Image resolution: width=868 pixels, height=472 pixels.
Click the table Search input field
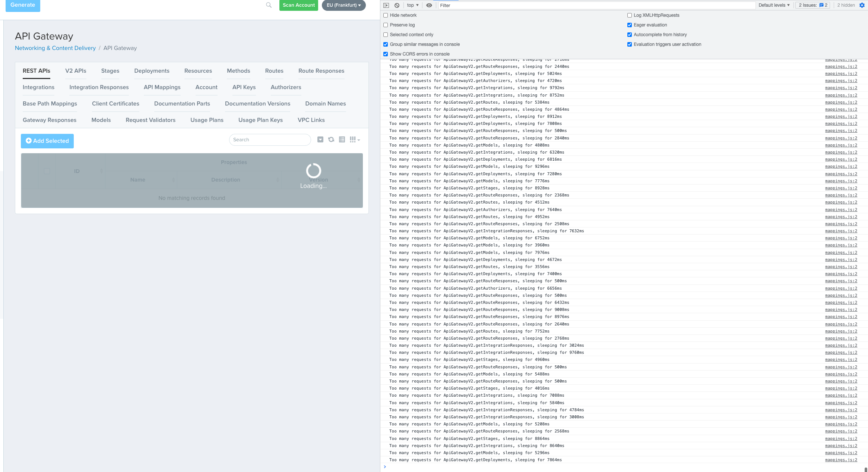270,140
